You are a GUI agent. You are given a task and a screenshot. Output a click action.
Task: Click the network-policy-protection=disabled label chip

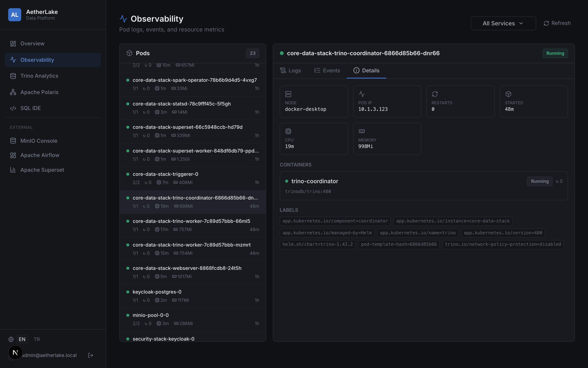click(x=503, y=244)
